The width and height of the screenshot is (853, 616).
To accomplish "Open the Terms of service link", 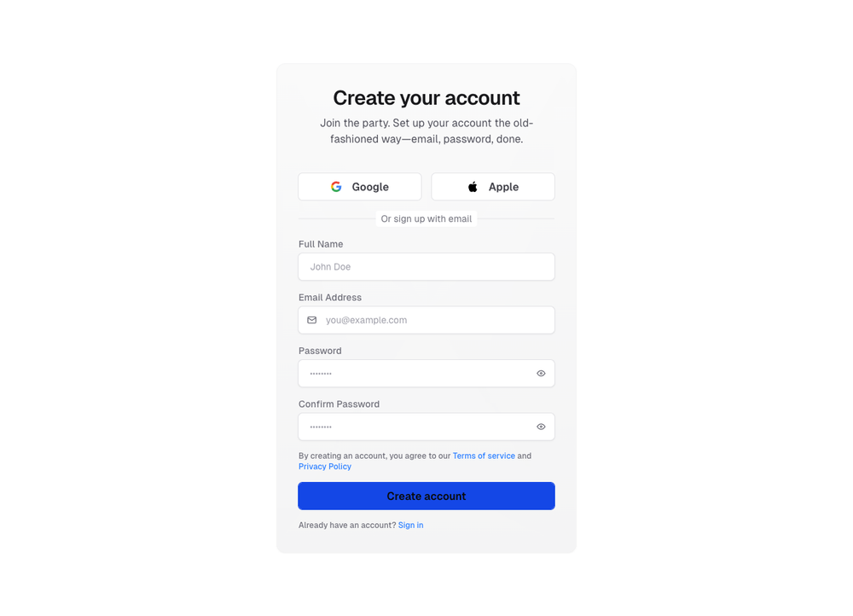I will [x=484, y=456].
